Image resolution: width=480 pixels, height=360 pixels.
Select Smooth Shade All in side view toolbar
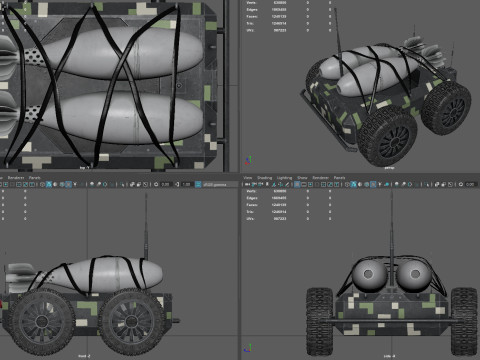354,184
